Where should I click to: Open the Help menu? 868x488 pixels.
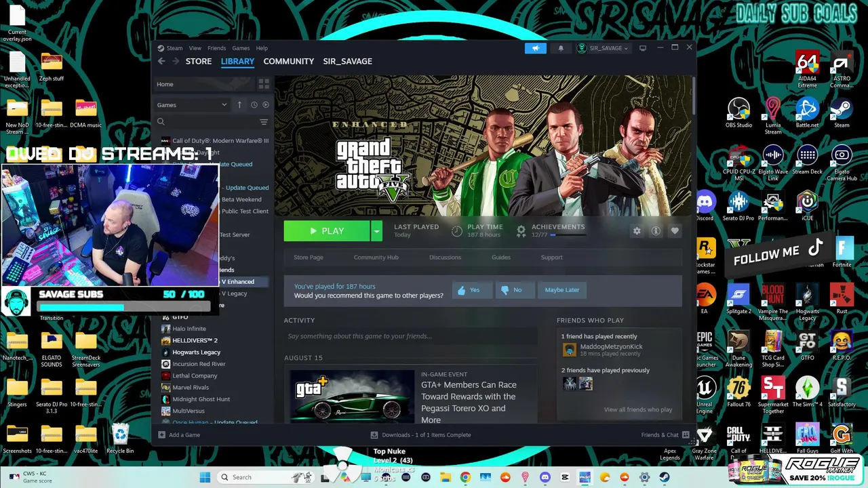[262, 48]
